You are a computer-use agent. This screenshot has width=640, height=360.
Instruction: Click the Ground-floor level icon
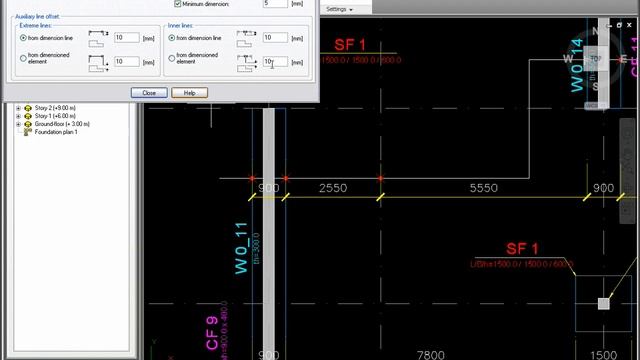pos(28,124)
